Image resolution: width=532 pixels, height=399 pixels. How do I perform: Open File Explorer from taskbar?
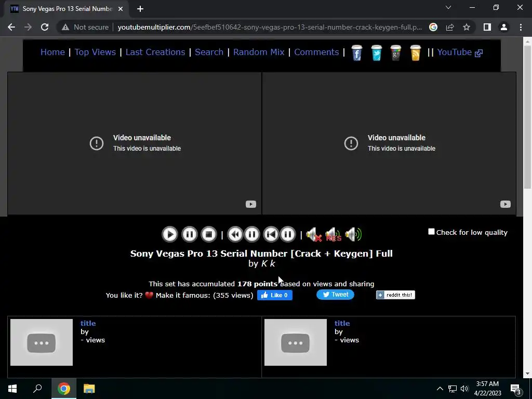click(89, 389)
